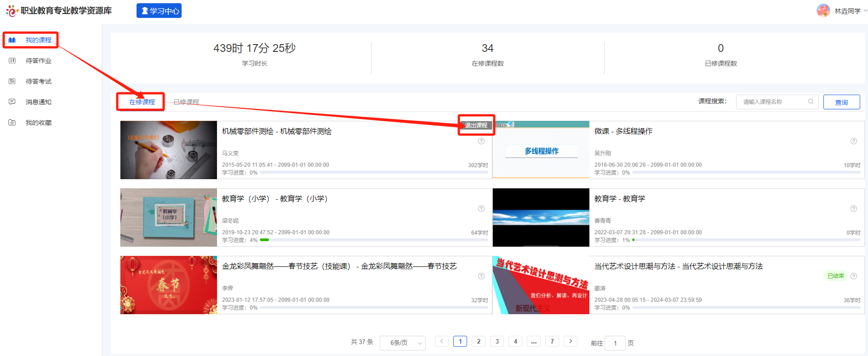The width and height of the screenshot is (868, 356).
Task: Click help icon on 微课 - 多线程操作 course
Action: [853, 141]
